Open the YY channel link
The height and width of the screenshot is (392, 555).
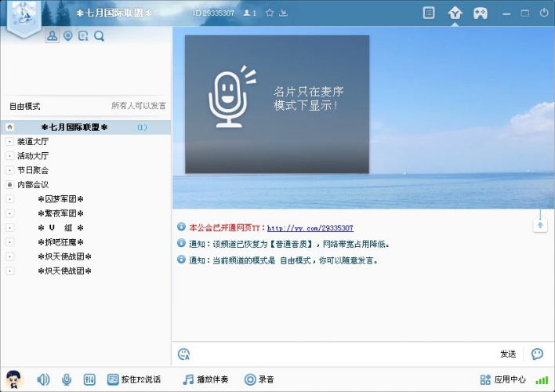click(x=310, y=228)
